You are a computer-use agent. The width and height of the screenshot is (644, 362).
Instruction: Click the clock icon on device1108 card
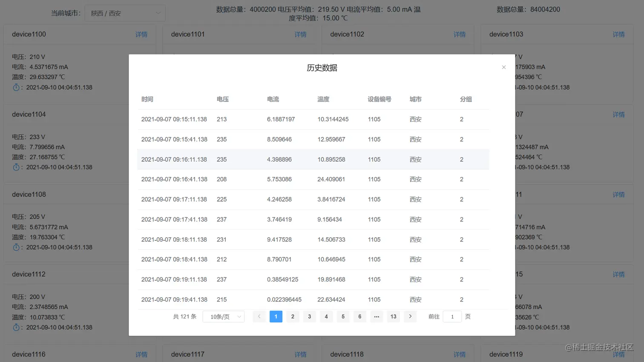tap(16, 247)
